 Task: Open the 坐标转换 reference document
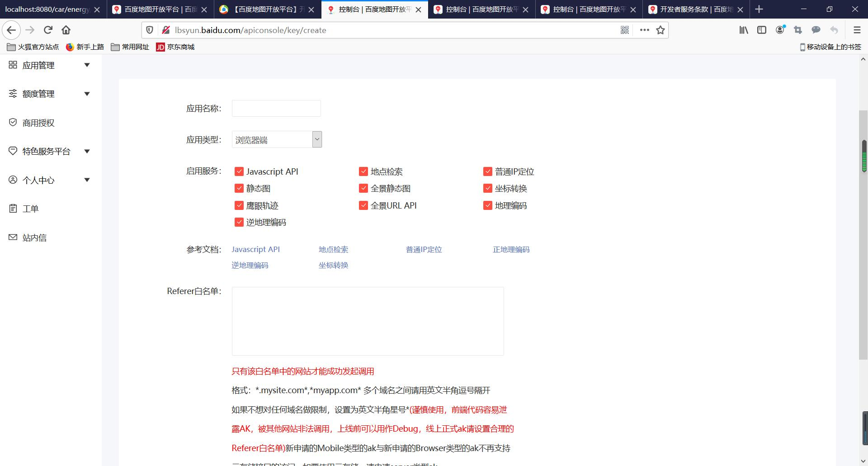pyautogui.click(x=333, y=265)
